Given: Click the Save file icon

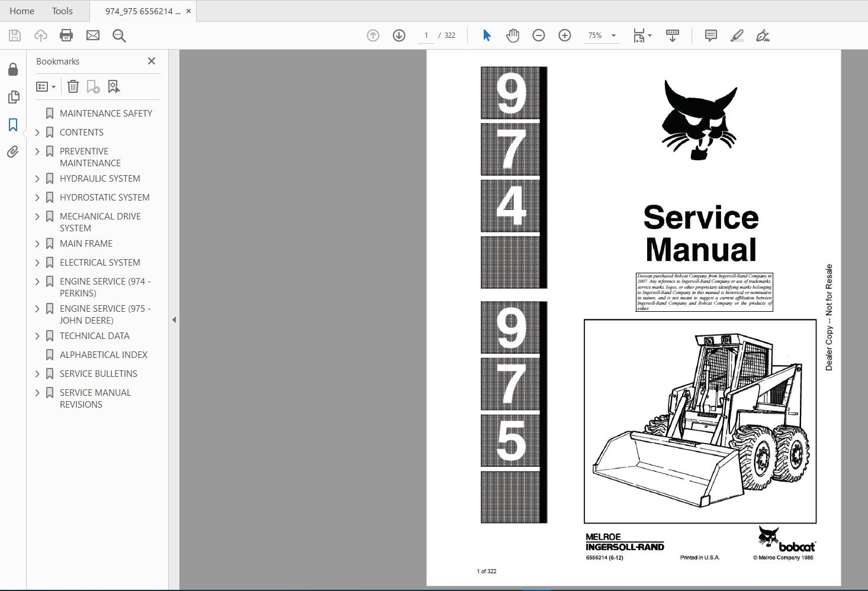Looking at the screenshot, I should pyautogui.click(x=15, y=35).
